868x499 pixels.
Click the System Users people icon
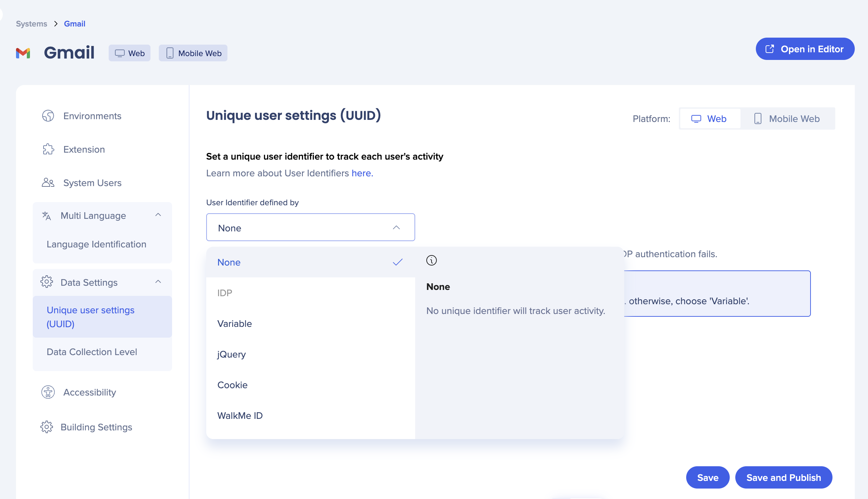pyautogui.click(x=48, y=183)
